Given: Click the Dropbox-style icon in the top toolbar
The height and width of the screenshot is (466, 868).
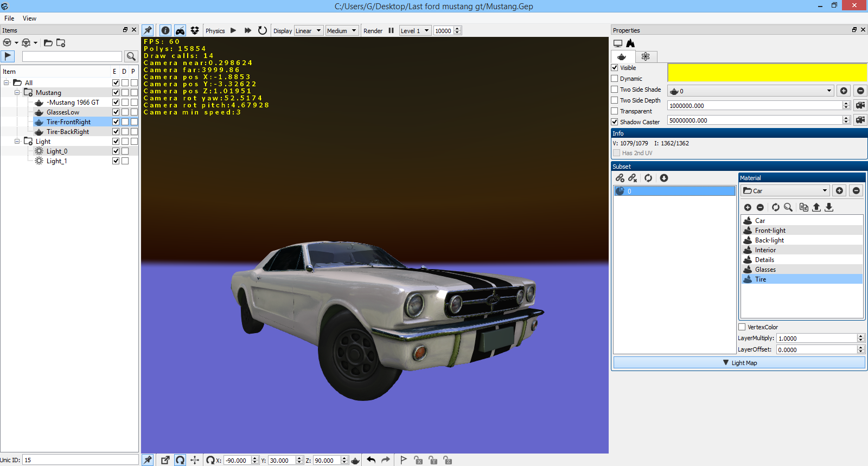Looking at the screenshot, I should pos(195,30).
